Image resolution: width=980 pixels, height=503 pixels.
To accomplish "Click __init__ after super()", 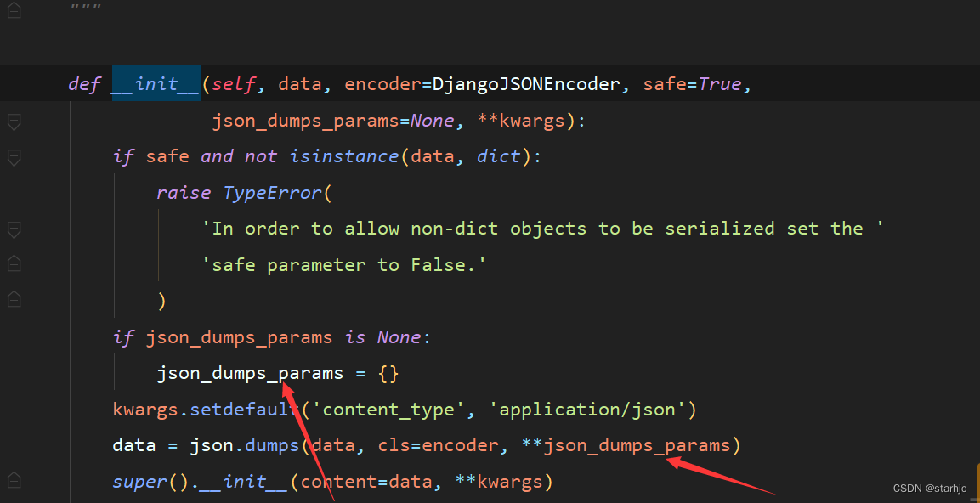I will pos(245,483).
